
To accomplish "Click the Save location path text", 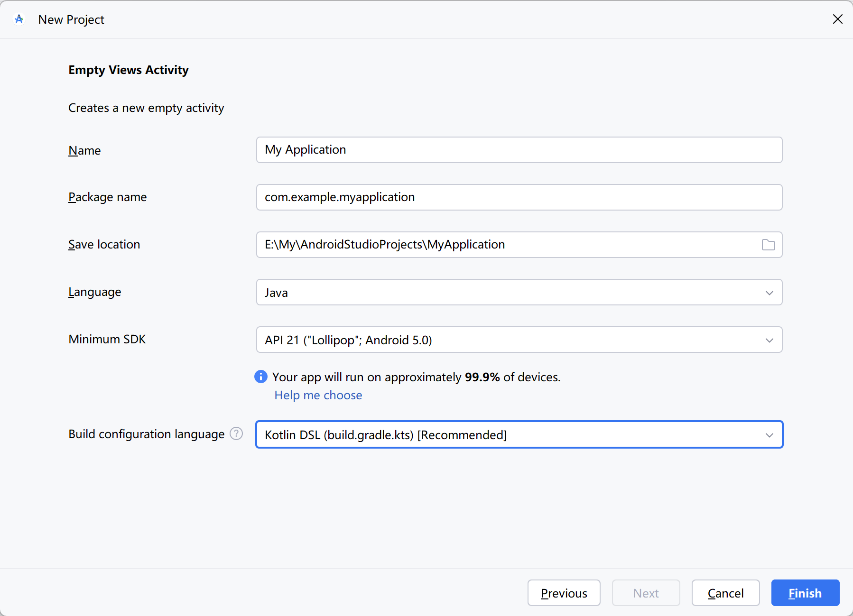I will pyautogui.click(x=384, y=245).
